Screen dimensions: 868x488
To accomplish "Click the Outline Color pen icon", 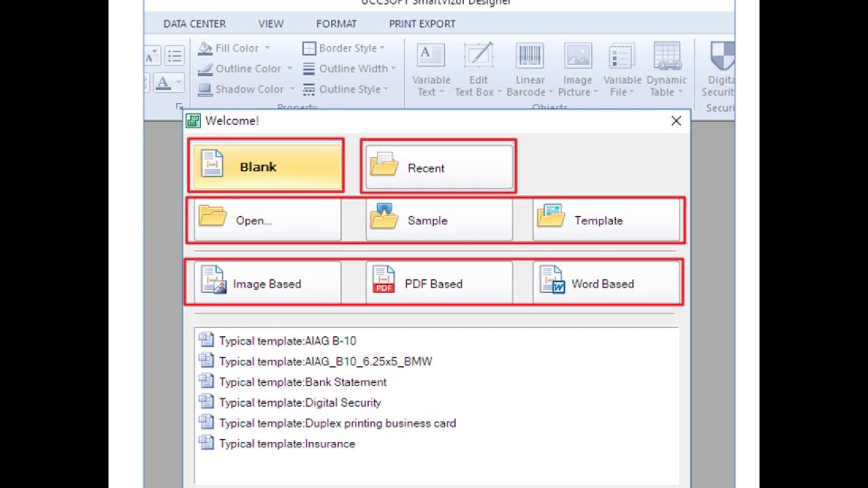I will pos(205,68).
